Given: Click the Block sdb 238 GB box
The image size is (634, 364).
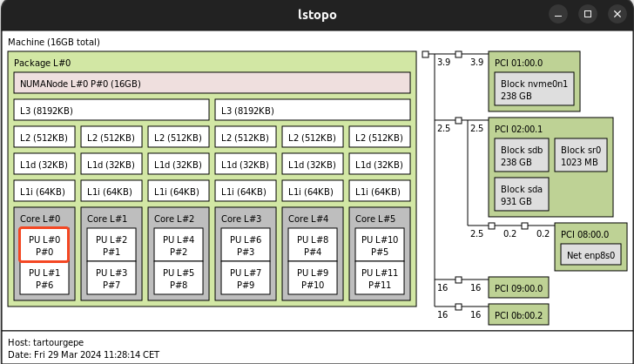Looking at the screenshot, I should 522,155.
